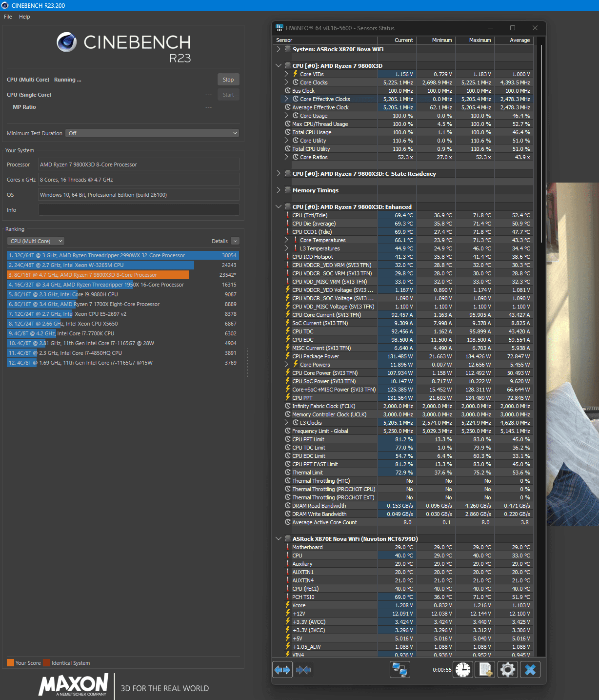Click the chip icon beside System: ASRock X870E
The image size is (599, 700).
click(288, 49)
